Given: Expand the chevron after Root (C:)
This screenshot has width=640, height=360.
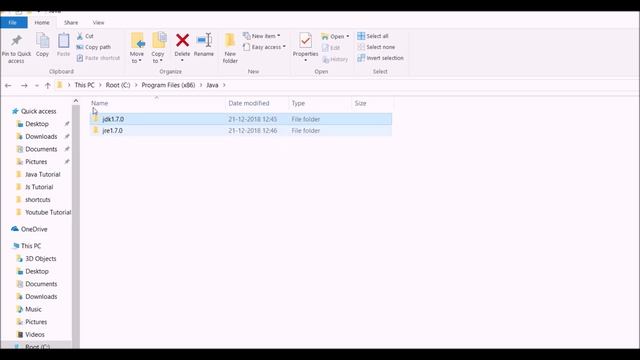Looking at the screenshot, I should pyautogui.click(x=136, y=85).
